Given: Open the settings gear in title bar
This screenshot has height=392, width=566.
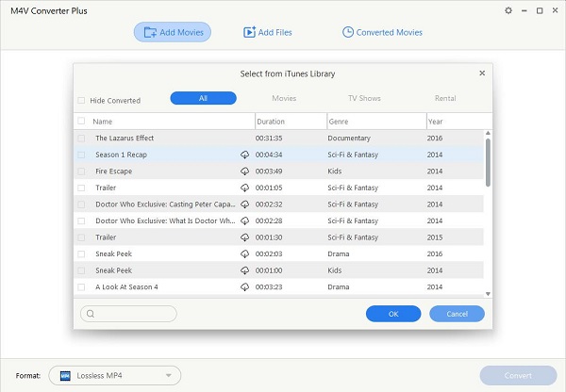Looking at the screenshot, I should pyautogui.click(x=508, y=10).
